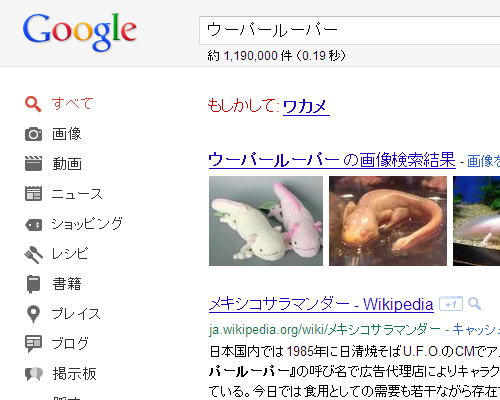Click the book 書籍 icon
Screen dimensions: 500x400
pyautogui.click(x=33, y=284)
